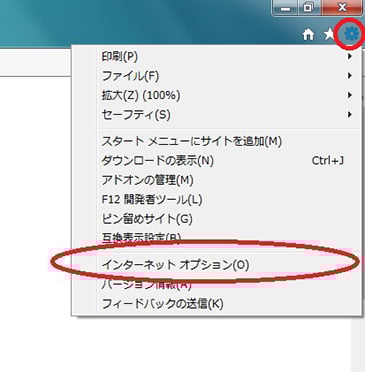
Task: Open the gear Tools menu icon
Action: point(352,34)
